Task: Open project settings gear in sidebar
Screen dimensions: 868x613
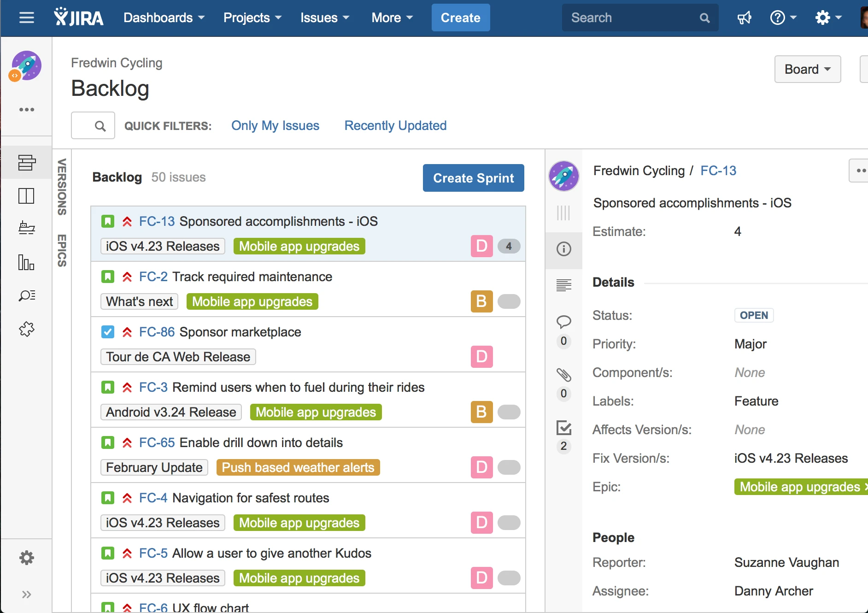Action: pos(27,558)
